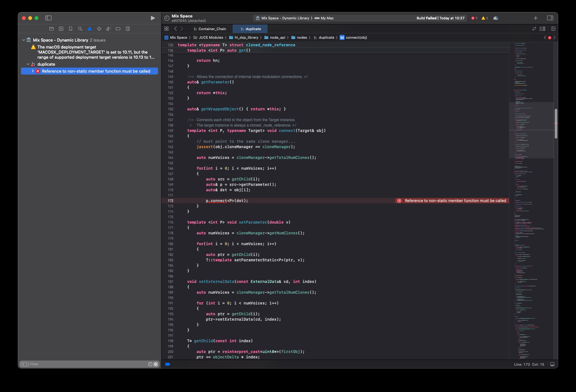Click line number 159 in gutter
This screenshot has width=576, height=392.
point(170,131)
